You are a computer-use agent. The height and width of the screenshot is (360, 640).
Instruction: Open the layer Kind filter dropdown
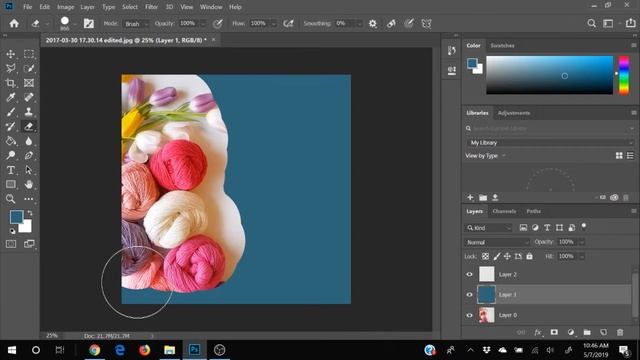coord(489,228)
